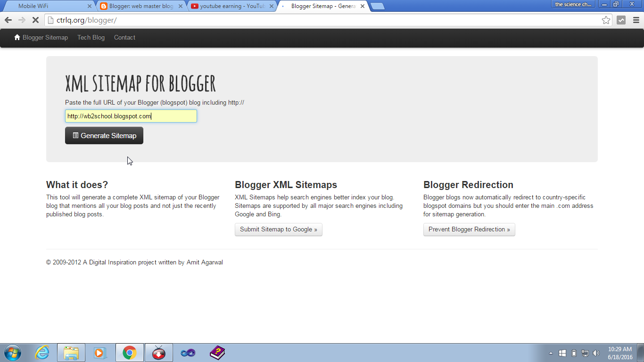Close the Mobile WiFi tab
Screen dimensions: 644x362
coord(90,6)
